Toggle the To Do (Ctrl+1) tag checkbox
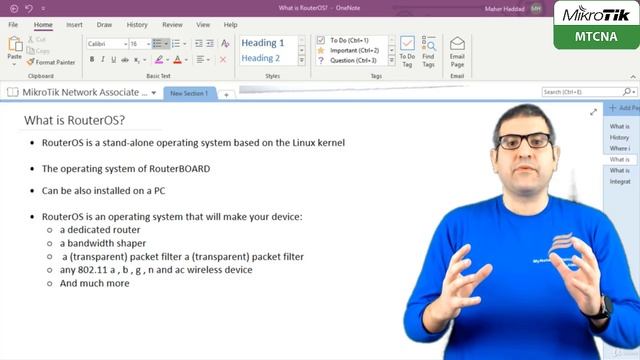The width and height of the screenshot is (640, 360). click(x=321, y=40)
